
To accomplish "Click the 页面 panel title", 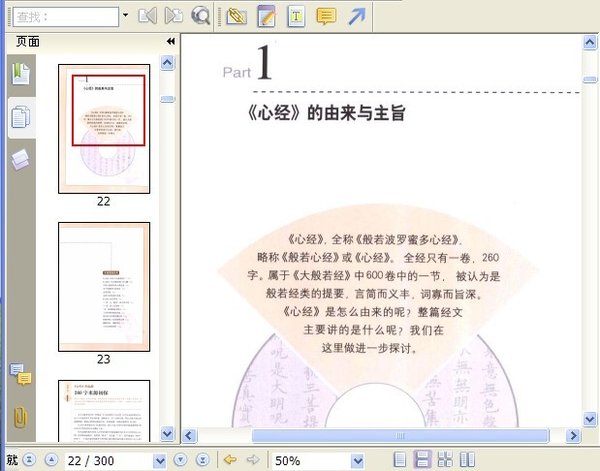I will pos(28,41).
